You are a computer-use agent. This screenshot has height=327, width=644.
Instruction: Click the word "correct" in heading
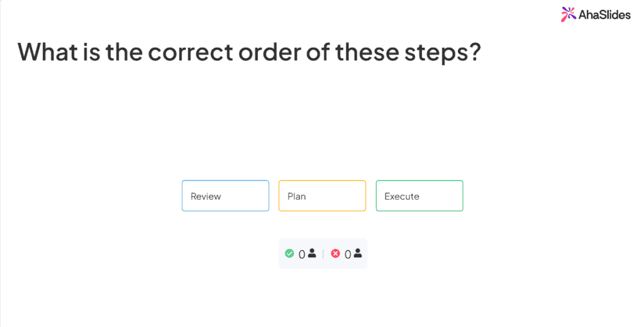coord(191,53)
